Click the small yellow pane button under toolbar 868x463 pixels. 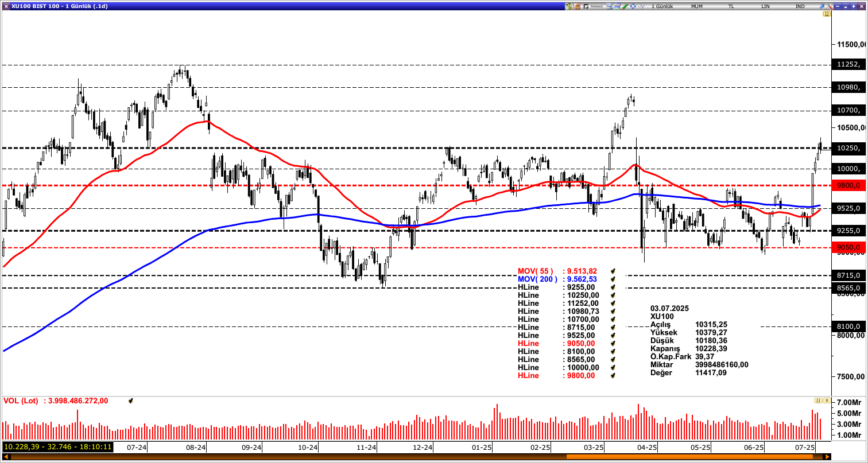pos(826,14)
